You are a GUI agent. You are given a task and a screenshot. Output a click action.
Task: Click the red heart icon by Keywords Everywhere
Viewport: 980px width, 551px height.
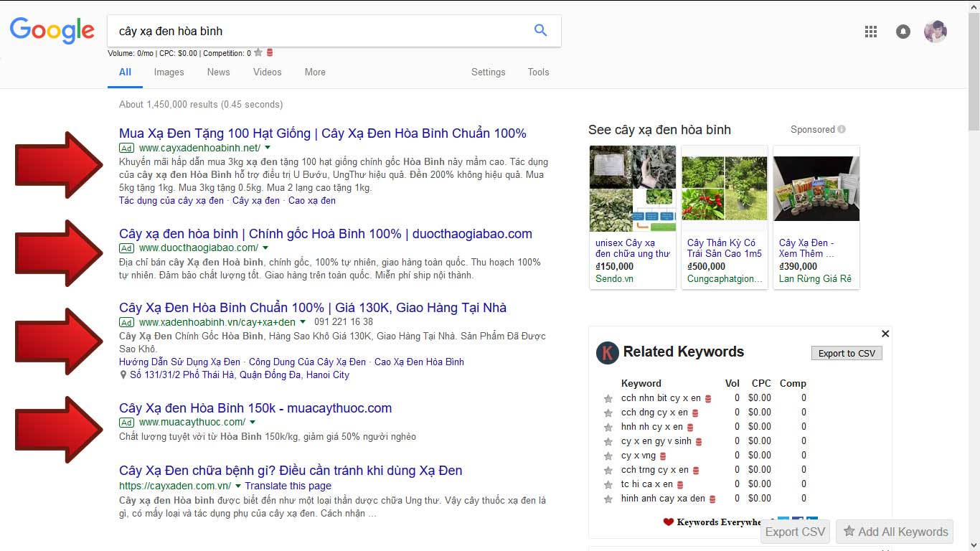668,522
